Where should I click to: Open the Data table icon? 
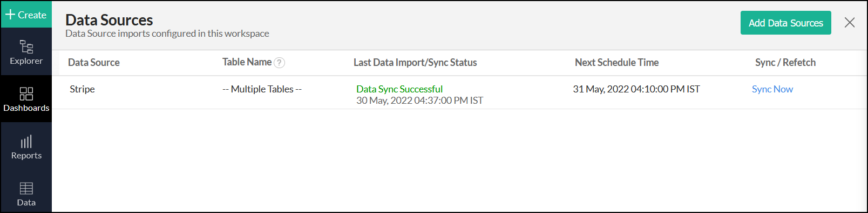26,188
